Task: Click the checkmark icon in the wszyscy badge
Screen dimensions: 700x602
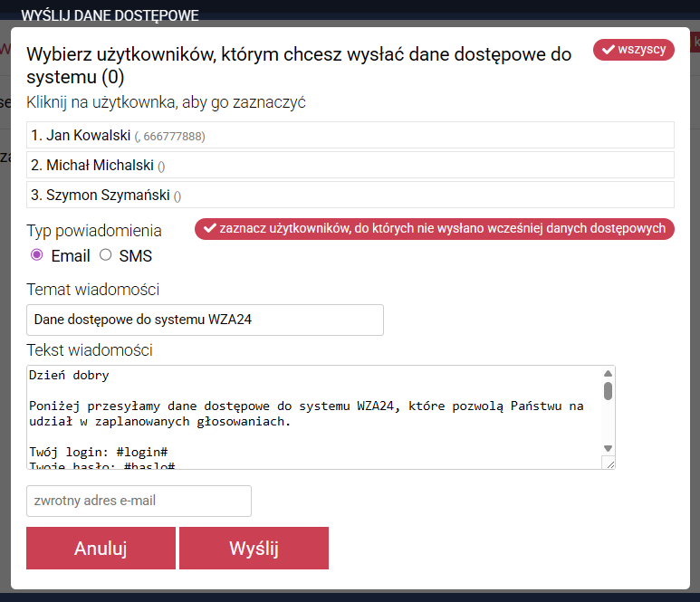Action: coord(607,50)
